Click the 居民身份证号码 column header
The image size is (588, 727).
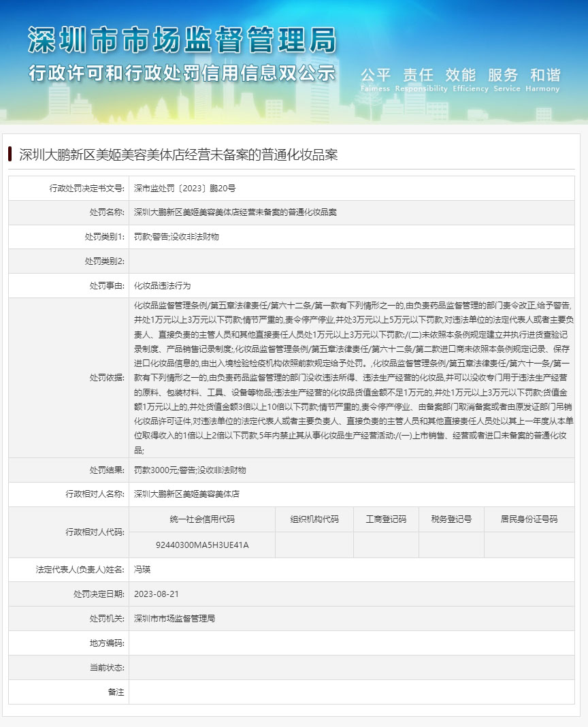[x=529, y=519]
